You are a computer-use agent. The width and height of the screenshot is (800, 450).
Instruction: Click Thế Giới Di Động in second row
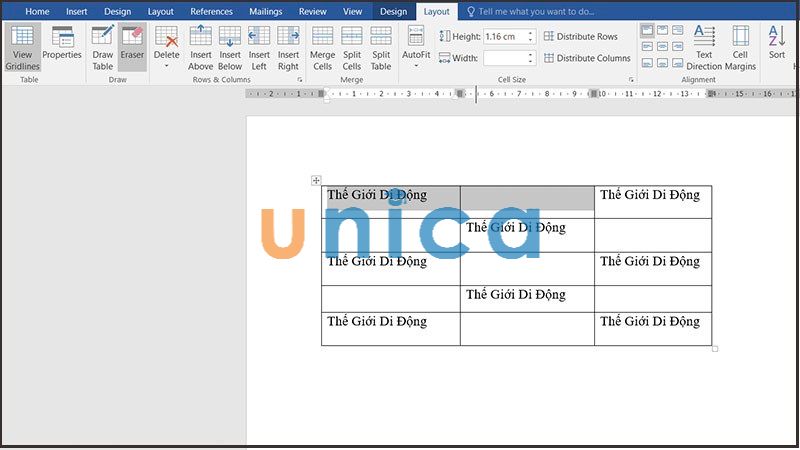coord(516,227)
